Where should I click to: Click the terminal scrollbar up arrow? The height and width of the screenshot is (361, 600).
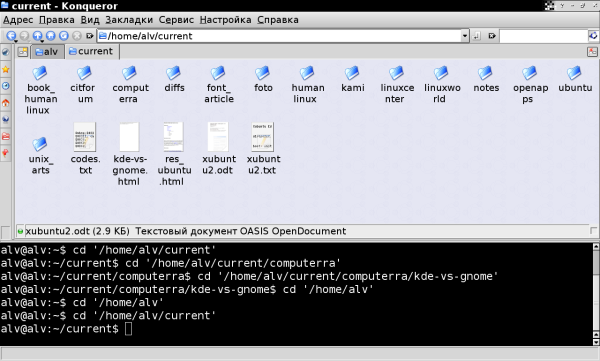596,246
